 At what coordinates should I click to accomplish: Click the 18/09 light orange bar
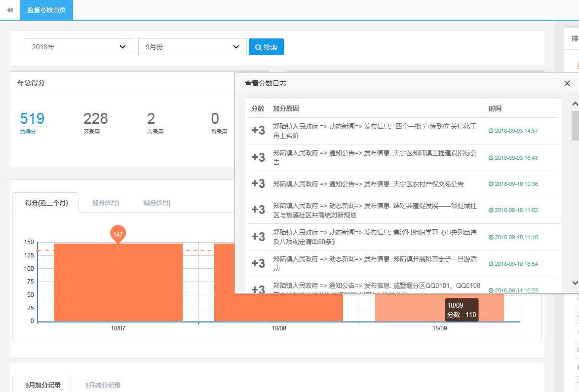[439, 307]
